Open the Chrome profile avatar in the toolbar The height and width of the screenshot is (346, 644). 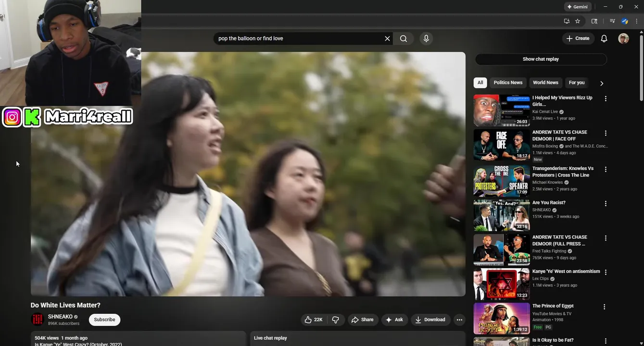tap(625, 21)
